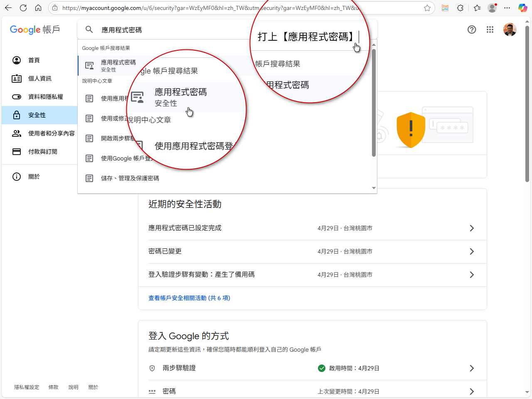
Task: Bookmark this page with the star icon
Action: pos(427,8)
